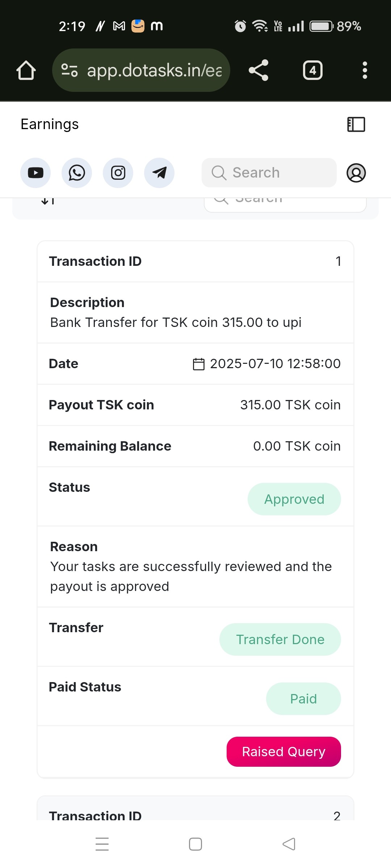Tap the Transfer Done badge

pos(280,639)
